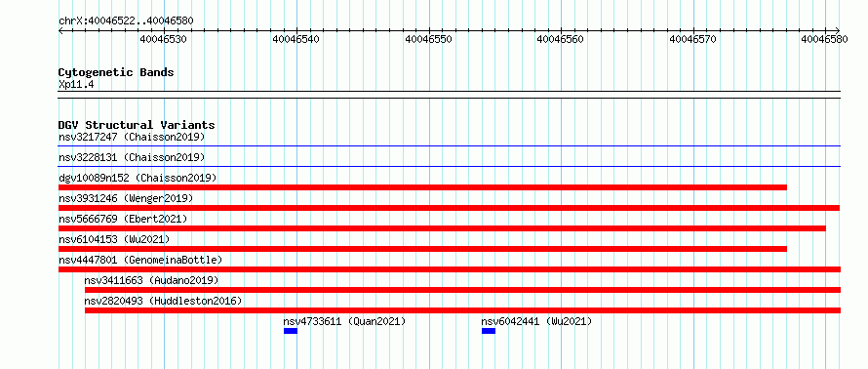The image size is (868, 369).
Task: Click ruler position 40046570
Action: click(x=693, y=39)
